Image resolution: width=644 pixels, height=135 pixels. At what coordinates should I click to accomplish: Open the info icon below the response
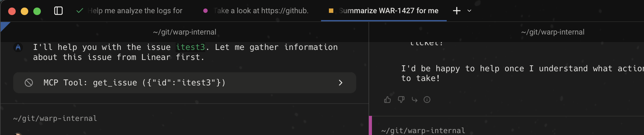(427, 100)
